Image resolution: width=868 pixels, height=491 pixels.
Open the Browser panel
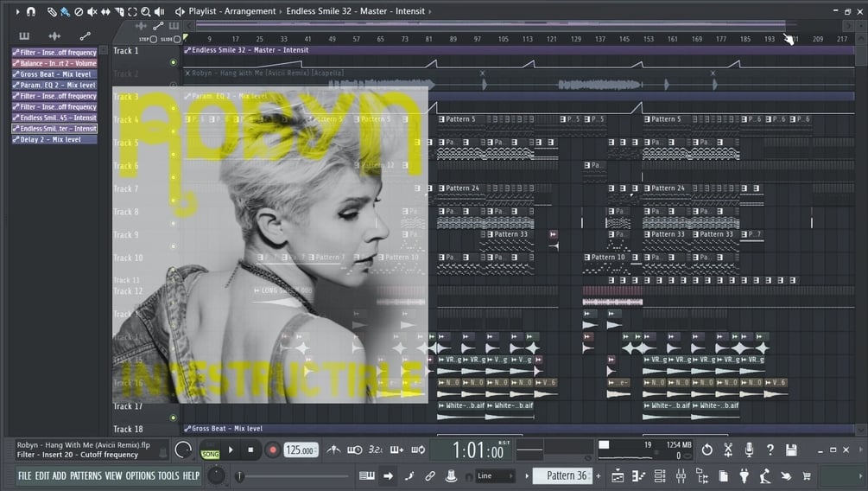tap(702, 475)
